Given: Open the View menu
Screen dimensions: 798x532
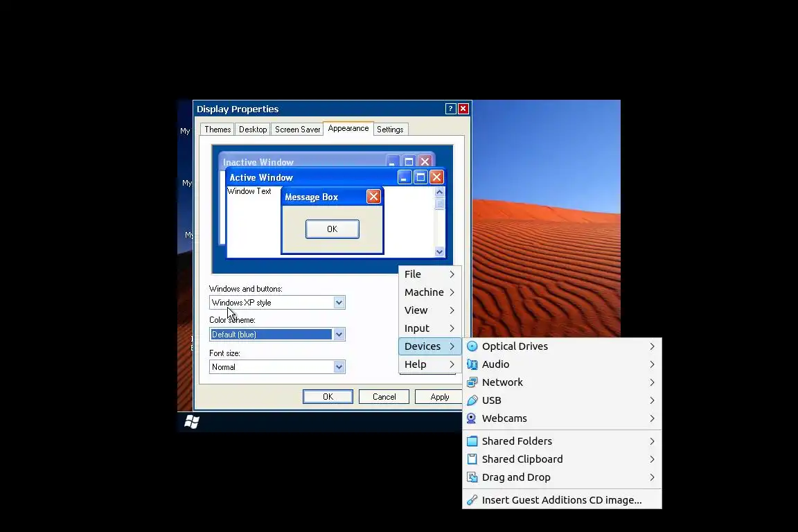Looking at the screenshot, I should (429, 310).
